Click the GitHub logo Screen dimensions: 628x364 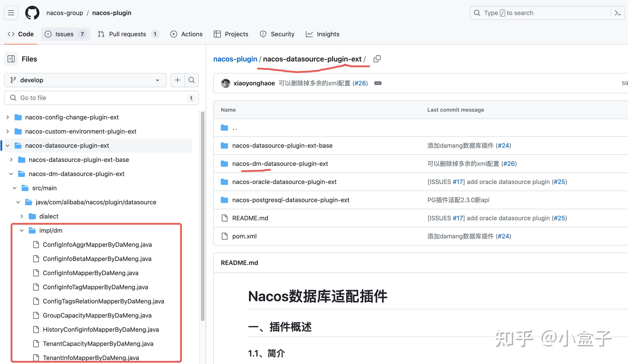32,13
